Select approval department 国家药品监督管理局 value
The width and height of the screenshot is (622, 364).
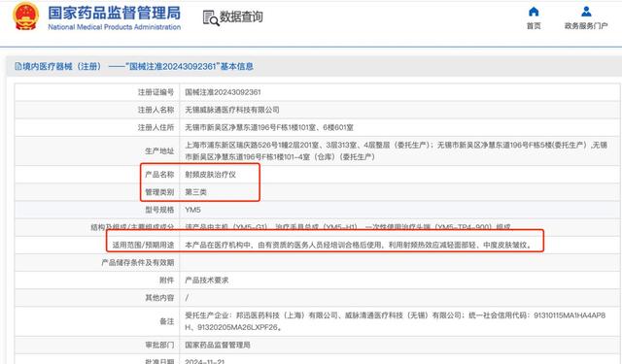(x=218, y=345)
